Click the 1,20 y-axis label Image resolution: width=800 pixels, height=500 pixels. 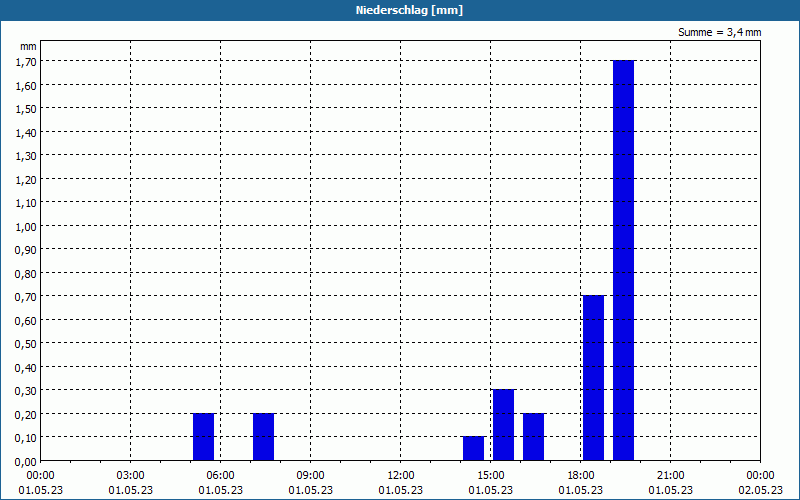(x=26, y=180)
